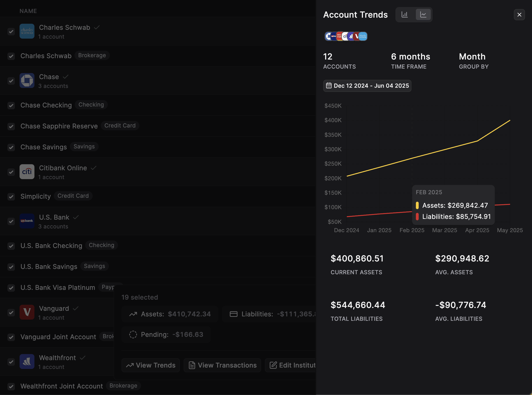Screen dimensions: 532x395
Task: Uncheck the Chase institution checkbox
Action: coord(11,81)
